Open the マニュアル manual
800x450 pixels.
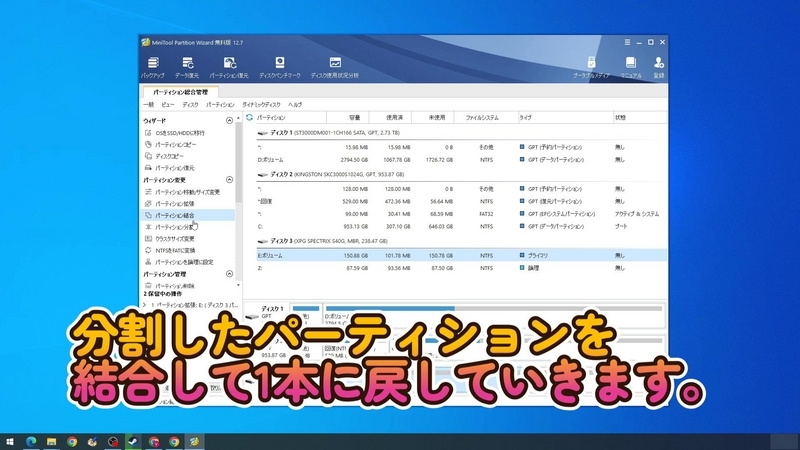tap(631, 67)
